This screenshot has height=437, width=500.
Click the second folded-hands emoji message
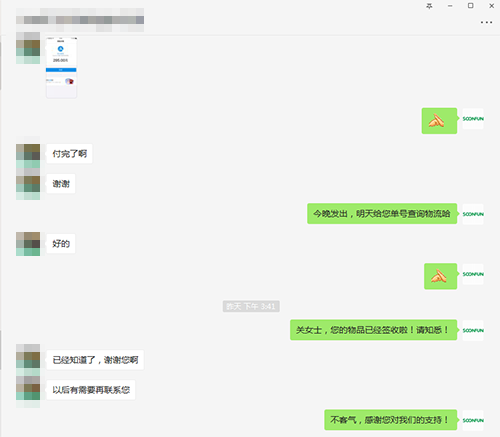(x=440, y=276)
